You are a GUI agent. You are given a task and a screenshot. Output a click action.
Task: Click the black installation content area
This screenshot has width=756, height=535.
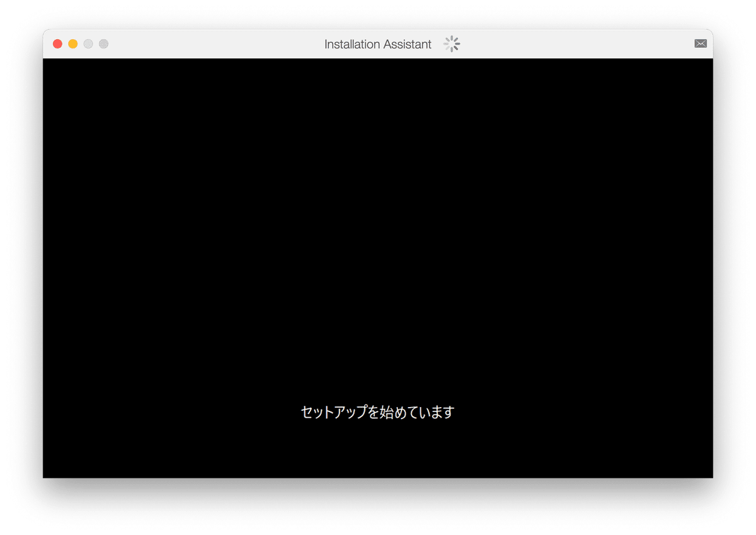[378, 252]
